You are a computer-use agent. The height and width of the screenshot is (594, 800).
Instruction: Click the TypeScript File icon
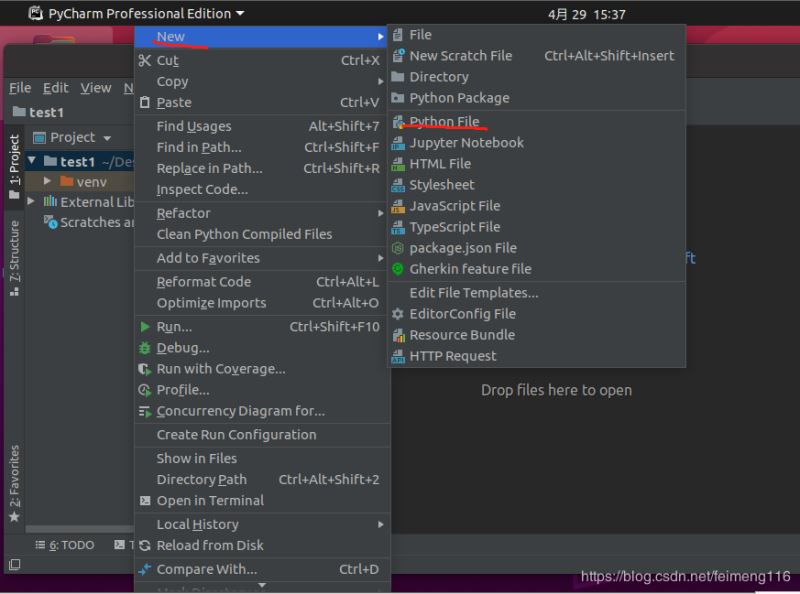(398, 227)
